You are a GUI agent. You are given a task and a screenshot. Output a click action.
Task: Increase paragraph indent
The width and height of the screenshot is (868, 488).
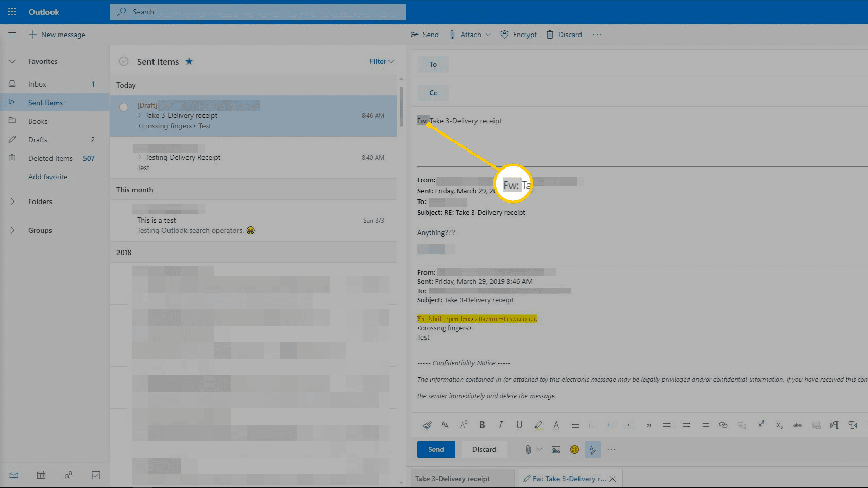[x=630, y=425]
